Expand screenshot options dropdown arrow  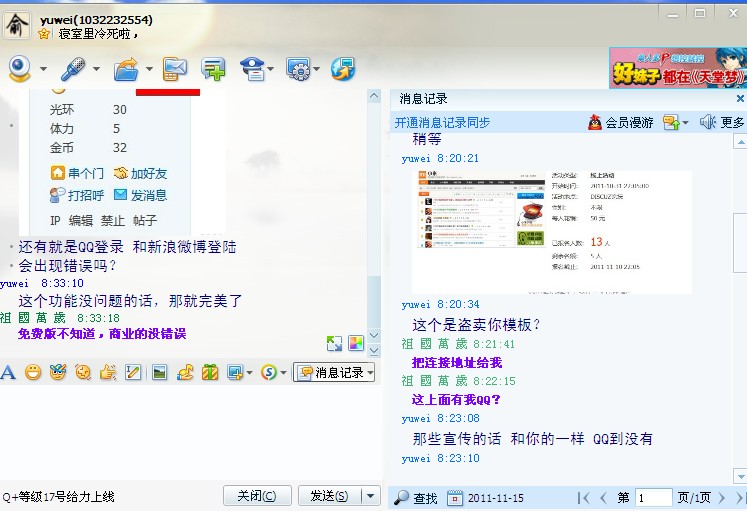click(x=249, y=372)
